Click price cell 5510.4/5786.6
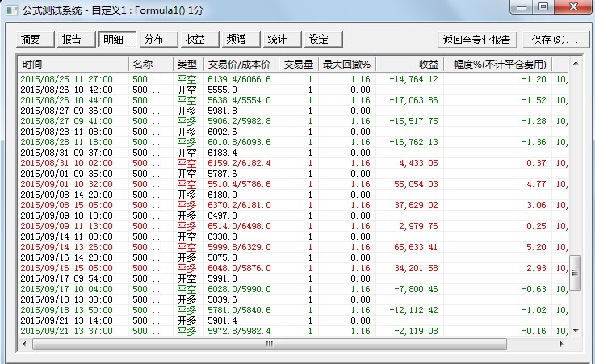This screenshot has height=364, width=595. [x=239, y=184]
